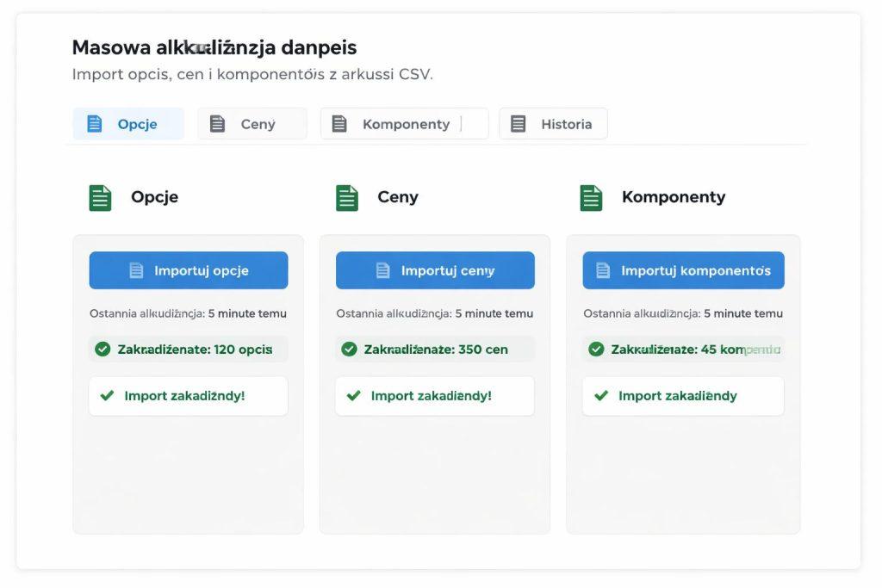Start import with Importuj komponentos button
Screen dimensions: 882x588
683,270
